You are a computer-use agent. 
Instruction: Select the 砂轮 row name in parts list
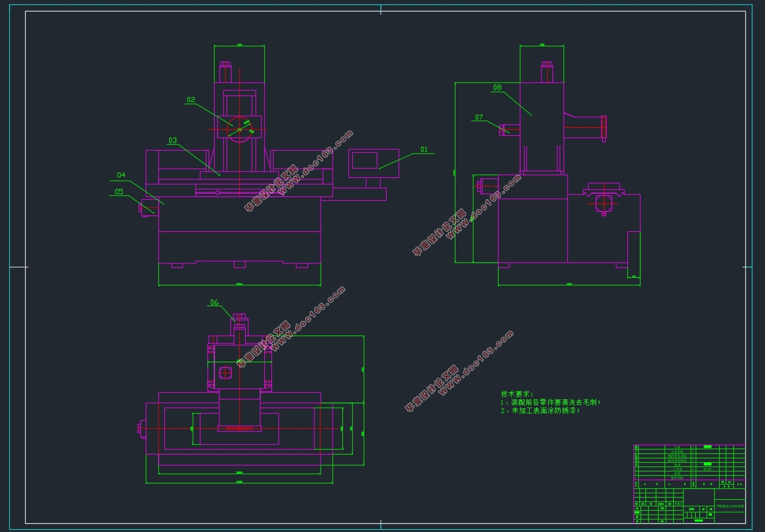677,473
